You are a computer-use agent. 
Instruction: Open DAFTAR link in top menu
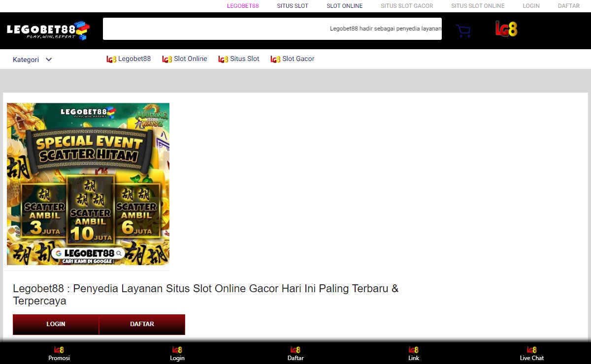point(569,6)
